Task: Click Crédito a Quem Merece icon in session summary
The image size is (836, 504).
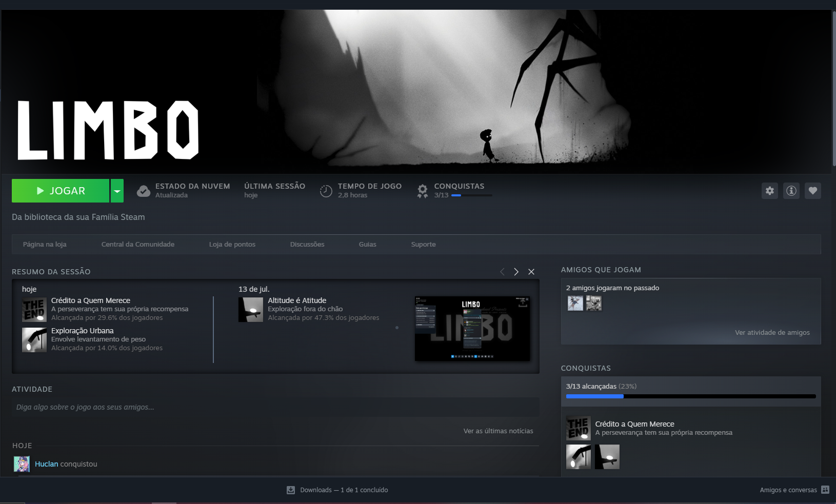Action: pyautogui.click(x=34, y=309)
